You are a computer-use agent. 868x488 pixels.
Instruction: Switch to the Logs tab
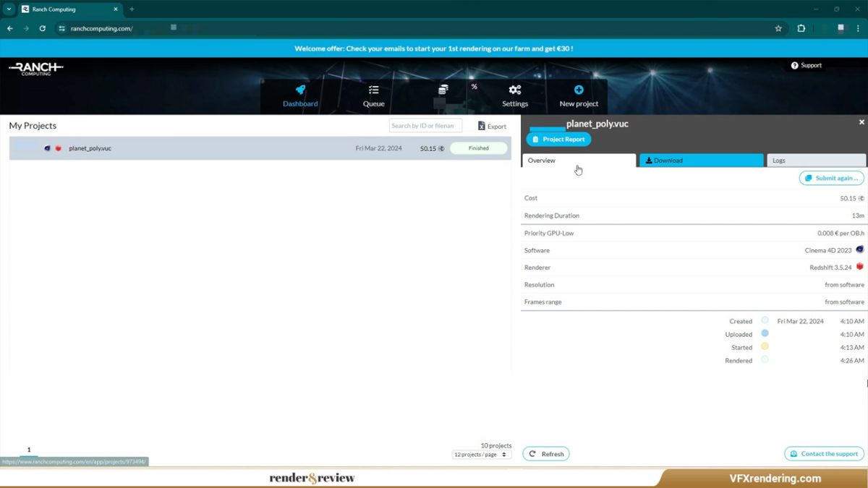tap(815, 160)
